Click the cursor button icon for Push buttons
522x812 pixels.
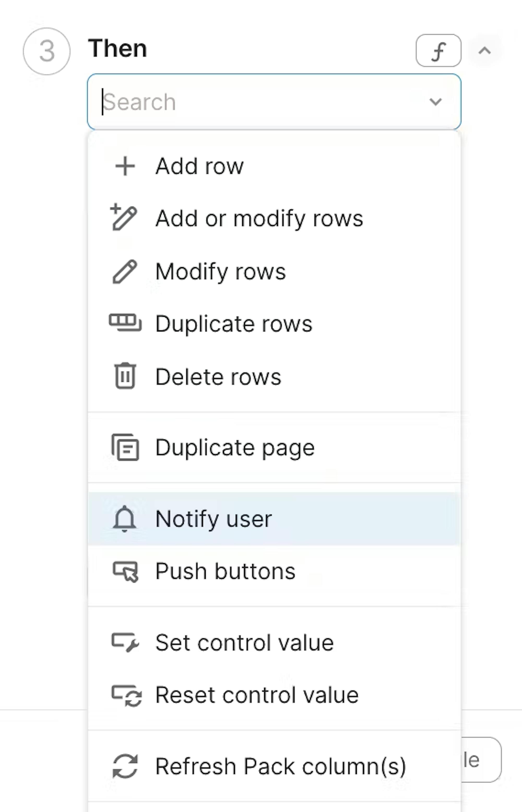point(126,572)
